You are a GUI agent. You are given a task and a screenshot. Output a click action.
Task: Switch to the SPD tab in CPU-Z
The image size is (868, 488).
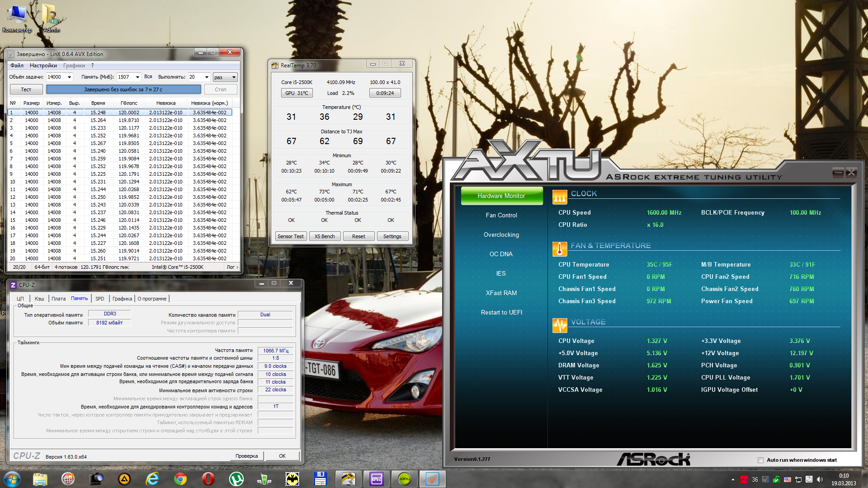pyautogui.click(x=99, y=299)
